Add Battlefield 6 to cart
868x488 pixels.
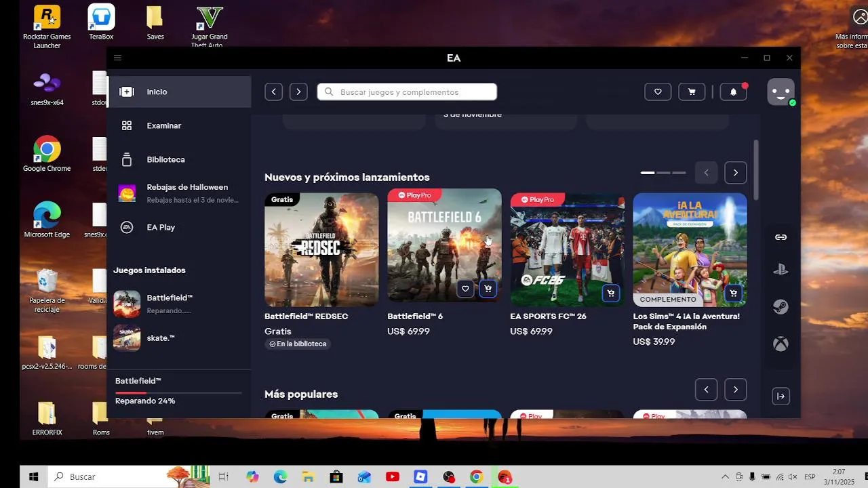(x=488, y=289)
